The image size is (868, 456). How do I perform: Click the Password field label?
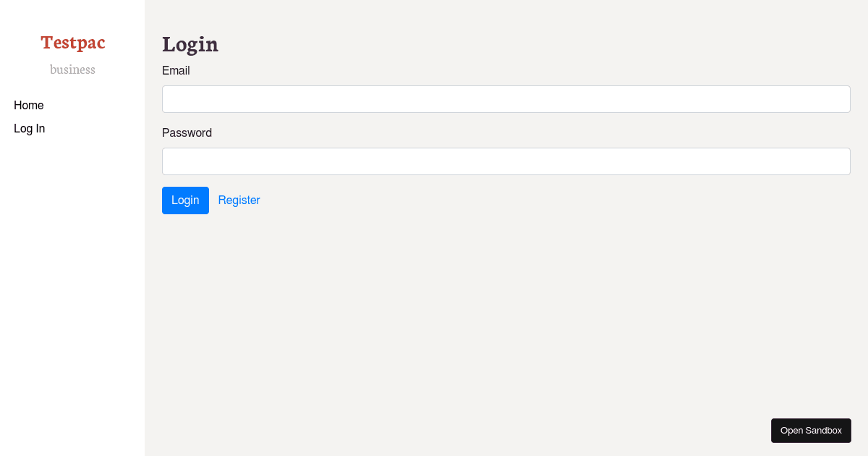[x=187, y=132]
